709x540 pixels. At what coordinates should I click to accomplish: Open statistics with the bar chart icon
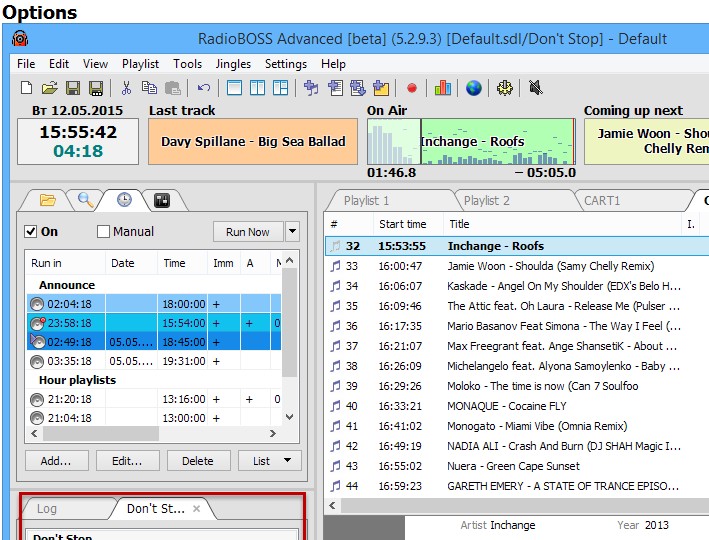click(x=443, y=88)
